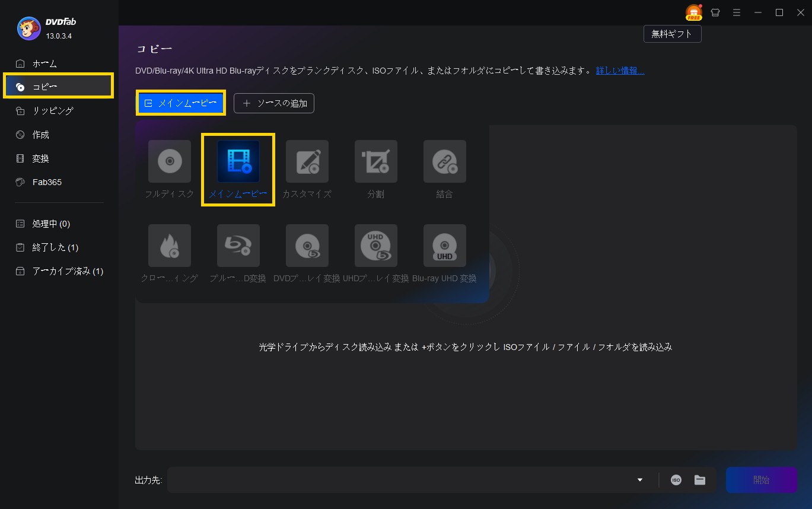Select the ブルーレイ DVD変換 mode icon
The width and height of the screenshot is (812, 509).
[x=238, y=246]
